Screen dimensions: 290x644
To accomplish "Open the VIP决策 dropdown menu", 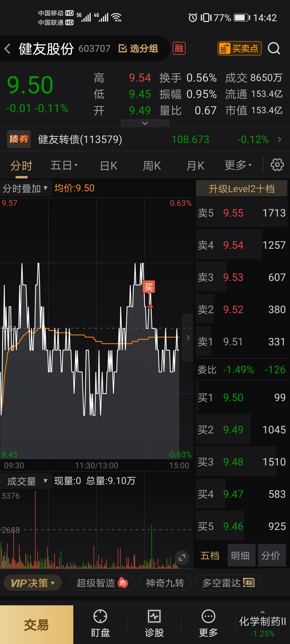I will pos(33,583).
